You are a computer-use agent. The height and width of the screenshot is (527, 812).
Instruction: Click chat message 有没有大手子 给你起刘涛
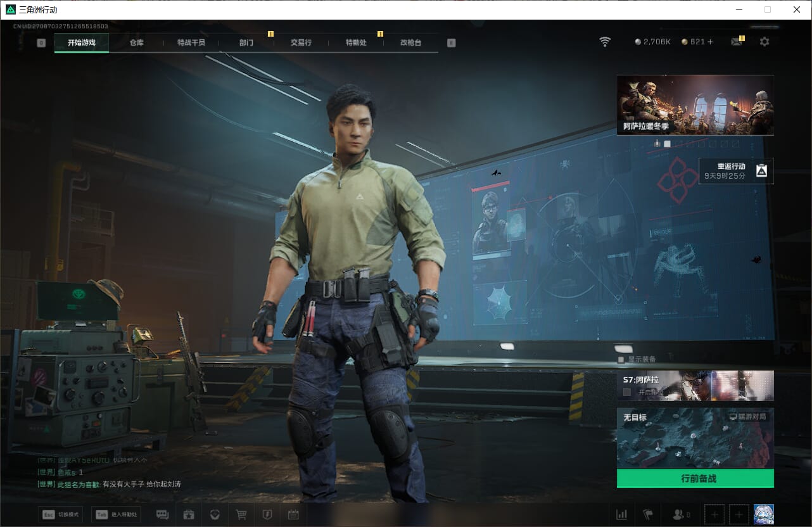(x=141, y=484)
